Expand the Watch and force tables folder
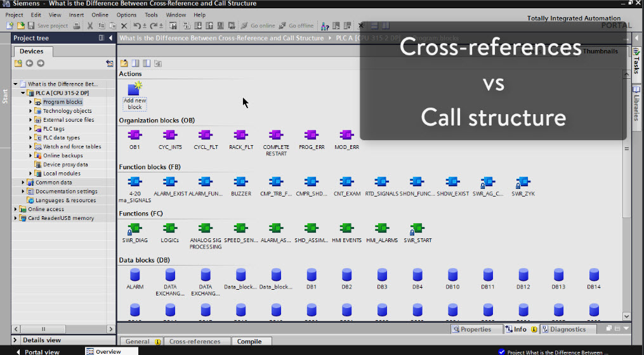This screenshot has width=644, height=355. 30,146
